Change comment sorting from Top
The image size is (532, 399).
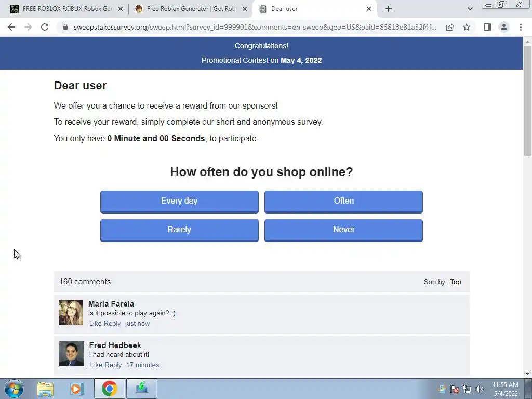455,282
